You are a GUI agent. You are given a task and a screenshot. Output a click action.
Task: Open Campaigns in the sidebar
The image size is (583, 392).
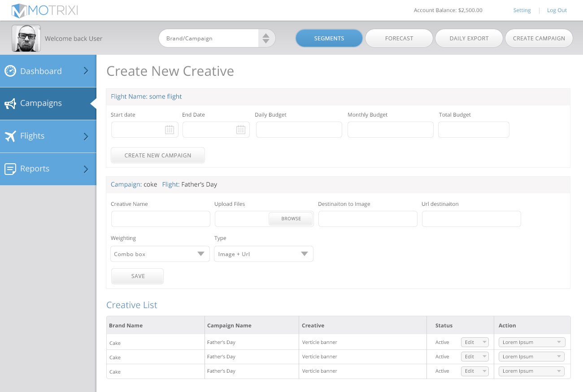(48, 104)
